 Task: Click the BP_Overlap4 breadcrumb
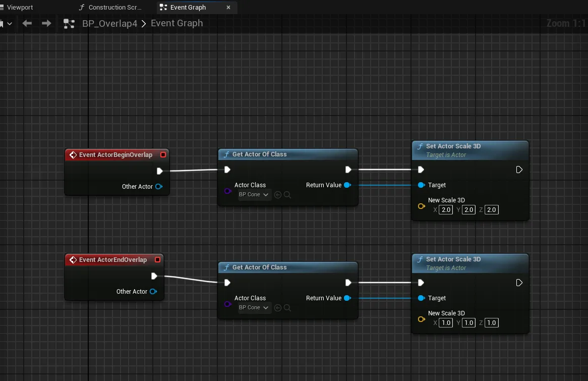110,23
